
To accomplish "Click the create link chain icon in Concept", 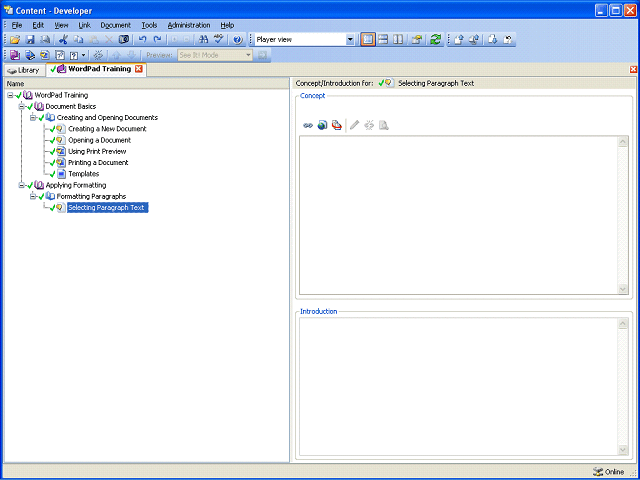I will click(308, 125).
